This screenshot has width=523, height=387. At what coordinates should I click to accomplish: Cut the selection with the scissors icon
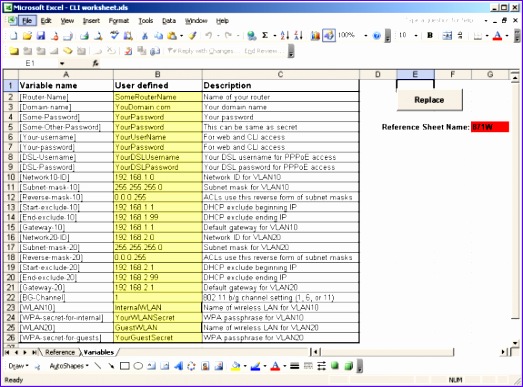145,35
